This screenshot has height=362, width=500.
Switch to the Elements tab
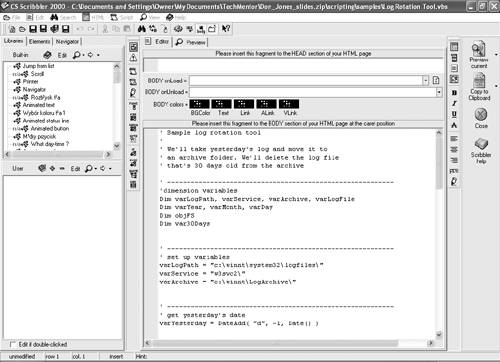(39, 41)
